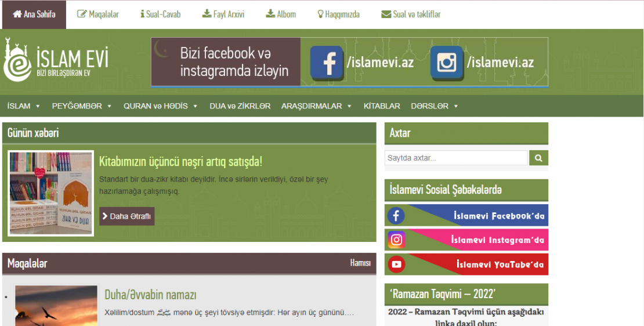Click the Facebook icon in the header banner

(x=327, y=63)
